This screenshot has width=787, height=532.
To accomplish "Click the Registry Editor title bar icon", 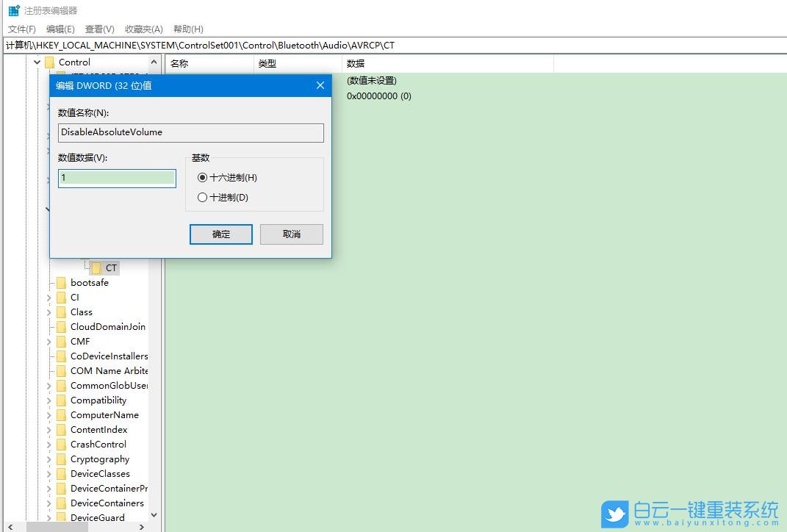I will click(x=12, y=10).
